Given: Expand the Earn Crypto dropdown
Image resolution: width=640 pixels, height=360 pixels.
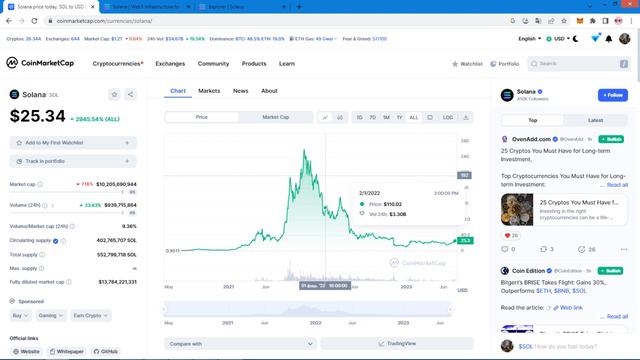Looking at the screenshot, I should [x=91, y=316].
